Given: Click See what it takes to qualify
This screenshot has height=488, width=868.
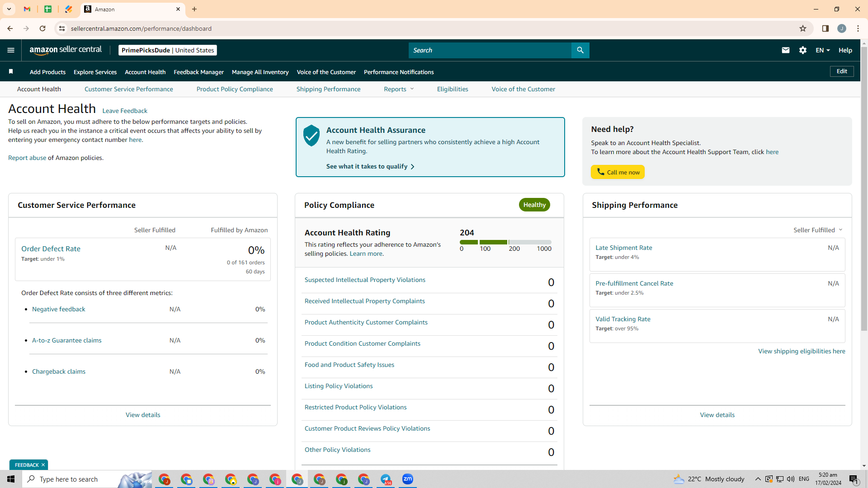Looking at the screenshot, I should point(370,166).
